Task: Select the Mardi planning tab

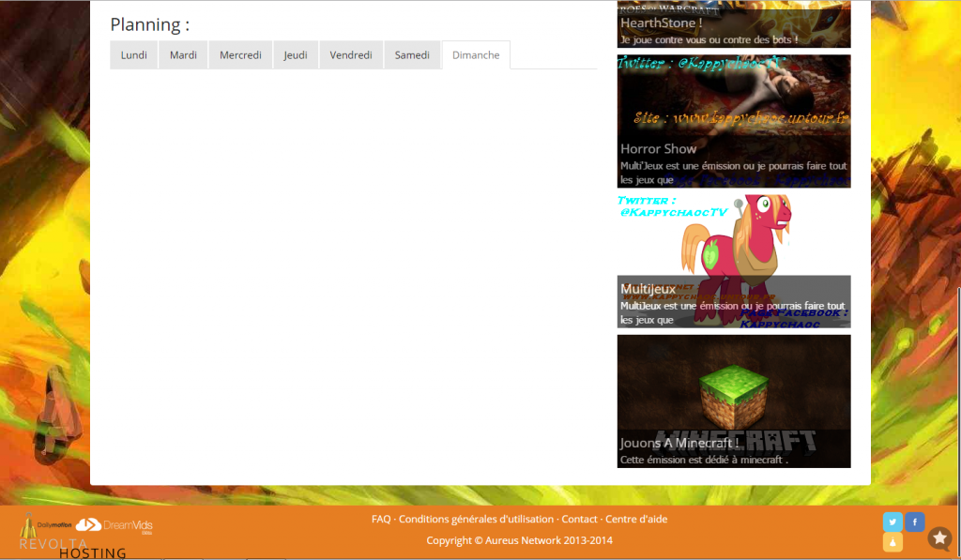Action: point(183,55)
